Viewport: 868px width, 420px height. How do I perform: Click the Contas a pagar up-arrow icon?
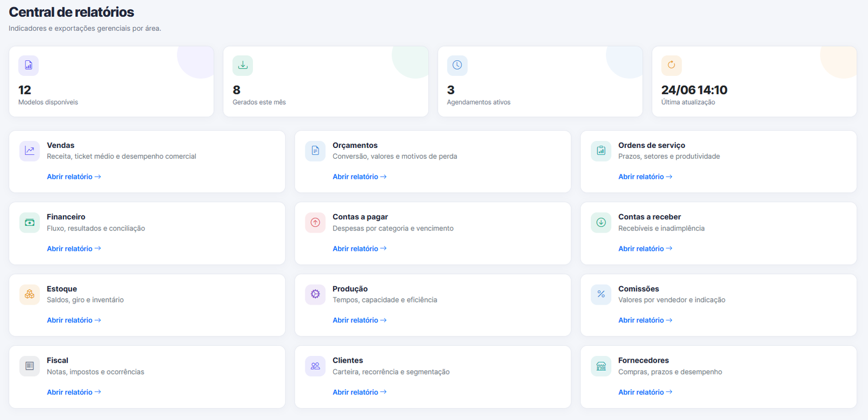(x=315, y=223)
